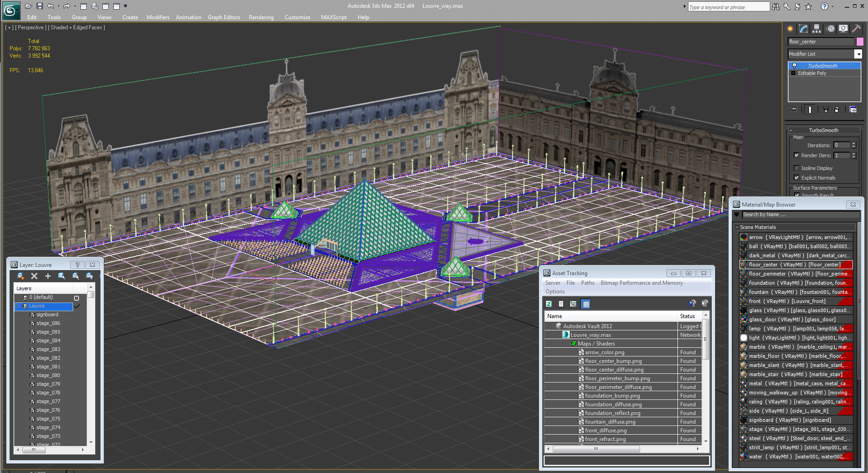Click the star favorites icon
The height and width of the screenshot is (473, 868).
point(809,6)
